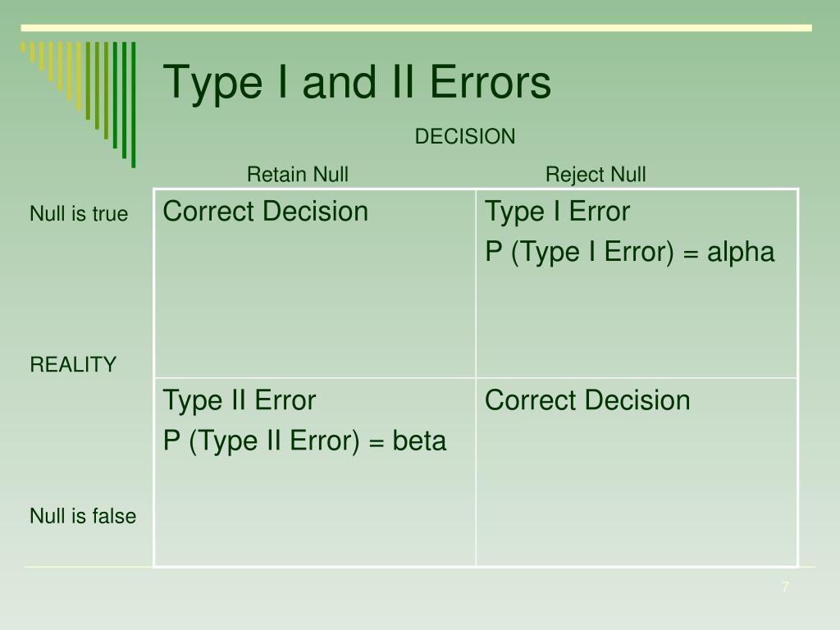
Task: Select the DECISION label above the table
Action: coord(465,137)
